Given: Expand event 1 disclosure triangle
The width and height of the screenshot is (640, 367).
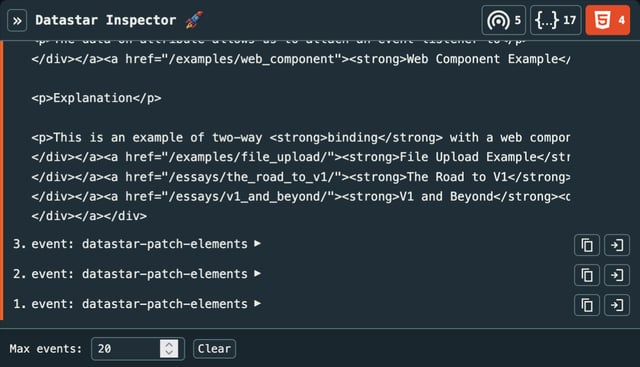Looking at the screenshot, I should pos(258,304).
